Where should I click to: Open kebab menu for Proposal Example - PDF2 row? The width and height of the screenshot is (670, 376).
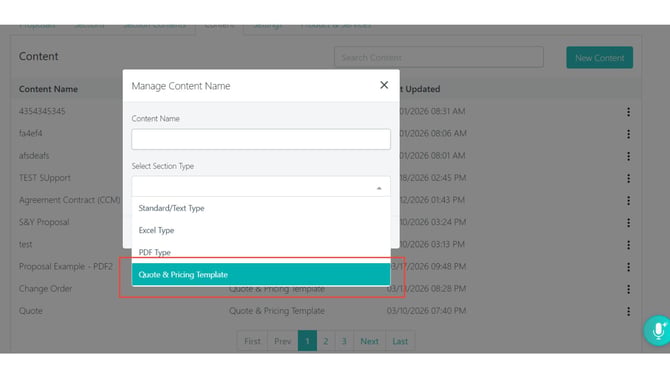[x=628, y=267]
